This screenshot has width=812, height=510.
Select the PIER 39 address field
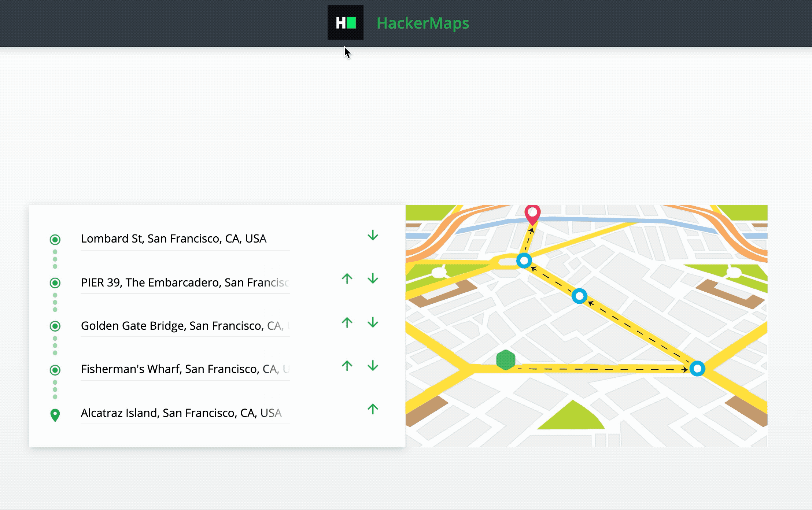174,282
